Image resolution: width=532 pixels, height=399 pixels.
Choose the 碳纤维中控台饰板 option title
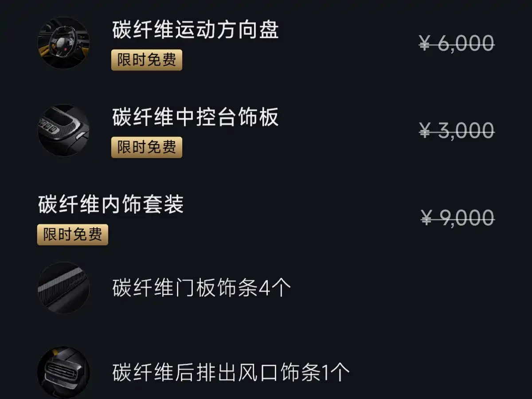click(x=196, y=117)
